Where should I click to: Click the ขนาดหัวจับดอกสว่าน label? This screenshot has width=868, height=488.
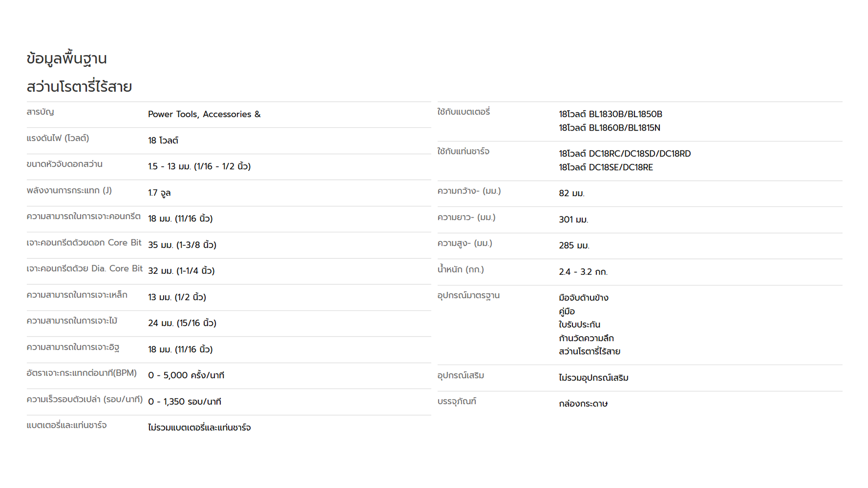pyautogui.click(x=65, y=164)
